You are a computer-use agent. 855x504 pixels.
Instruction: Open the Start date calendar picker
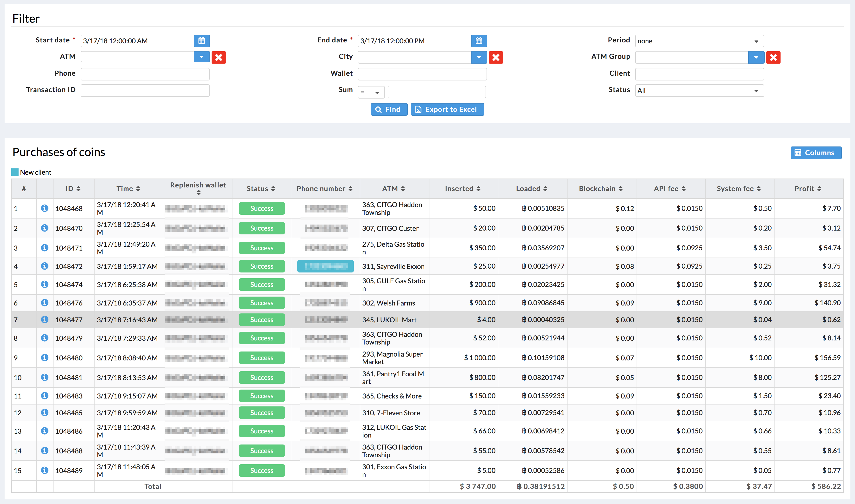[201, 41]
